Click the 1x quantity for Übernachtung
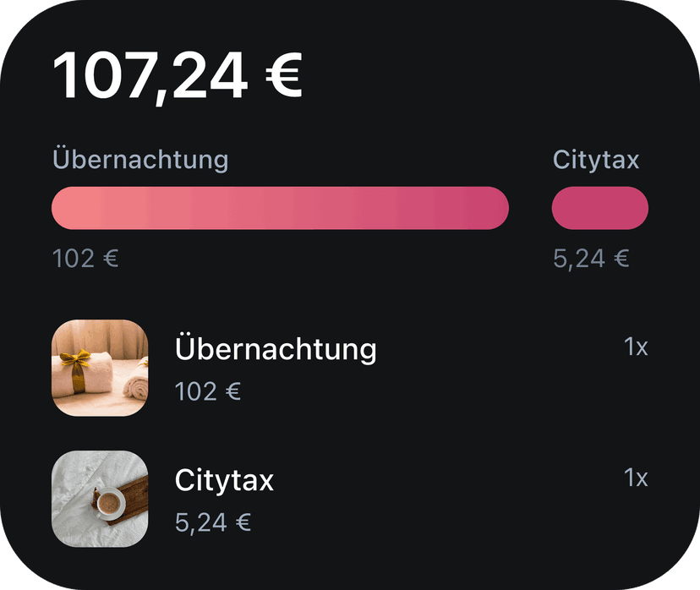Screen dimensions: 700x590 pyautogui.click(x=636, y=347)
